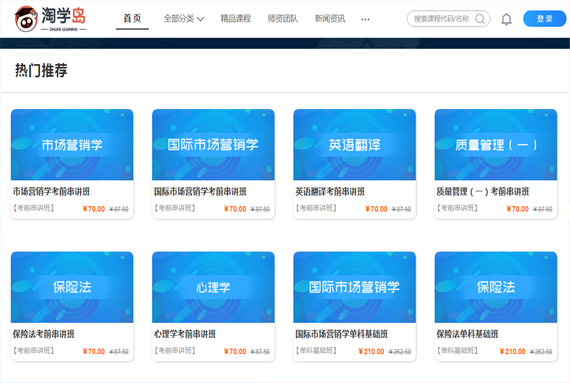The image size is (570, 383).
Task: Open the 新闻资讯 menu item
Action: coord(330,19)
